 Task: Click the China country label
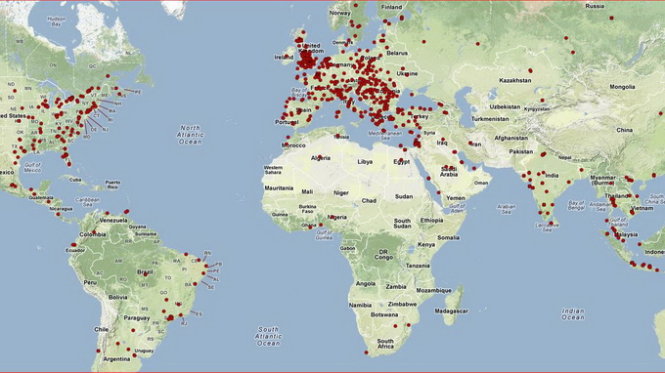[x=624, y=130]
